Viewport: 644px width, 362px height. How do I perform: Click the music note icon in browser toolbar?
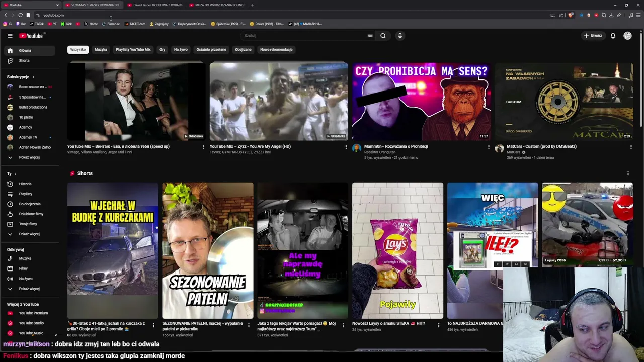point(631,15)
